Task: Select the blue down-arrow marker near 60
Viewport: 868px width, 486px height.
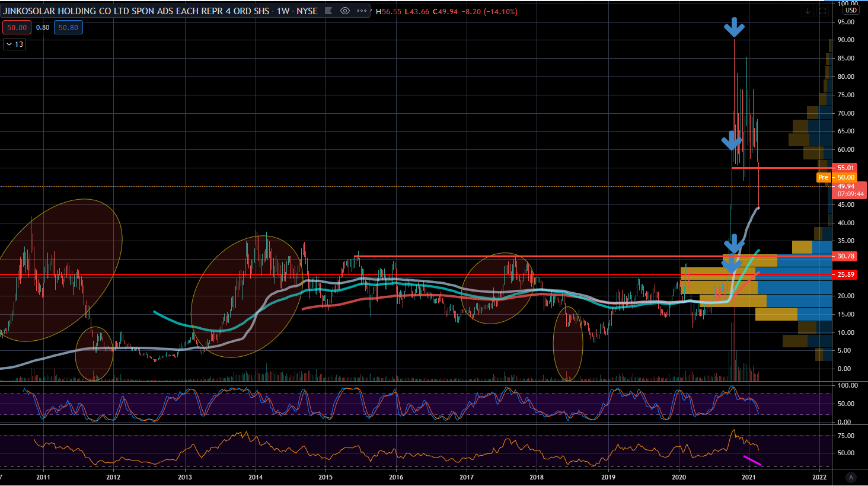Action: 732,141
